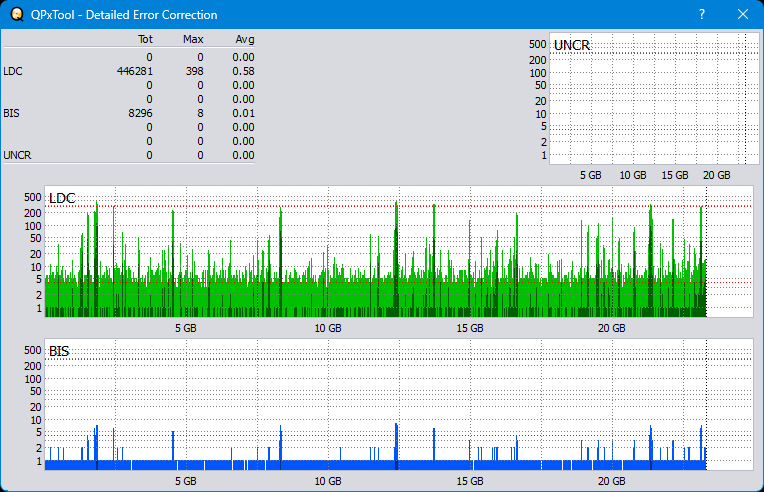
Task: Click the BIS average value 0.01
Action: (243, 113)
